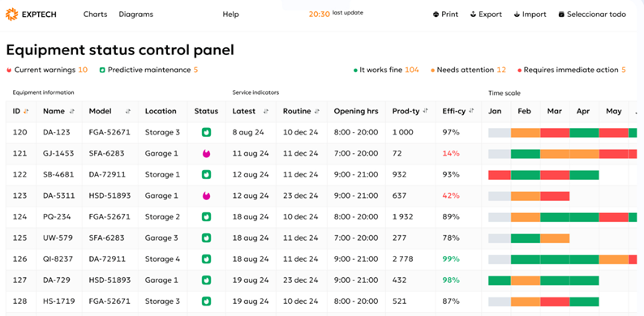Click the Export download icon
644x316 pixels.
(473, 15)
